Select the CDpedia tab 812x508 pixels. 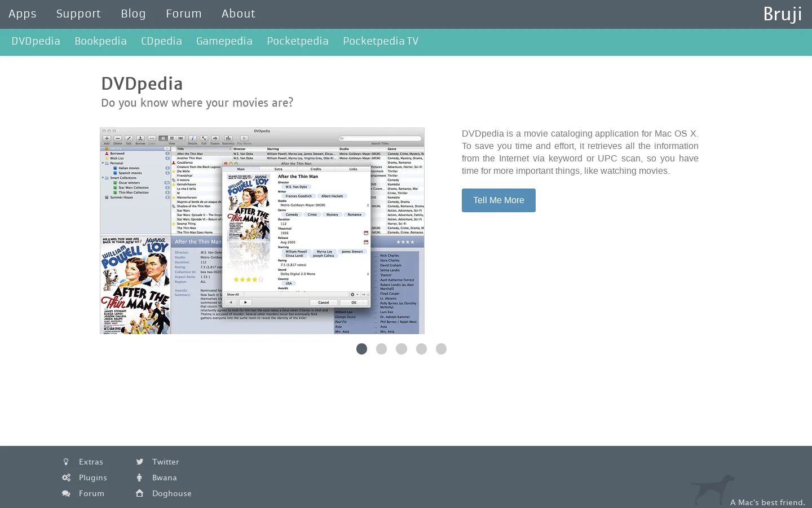click(161, 41)
